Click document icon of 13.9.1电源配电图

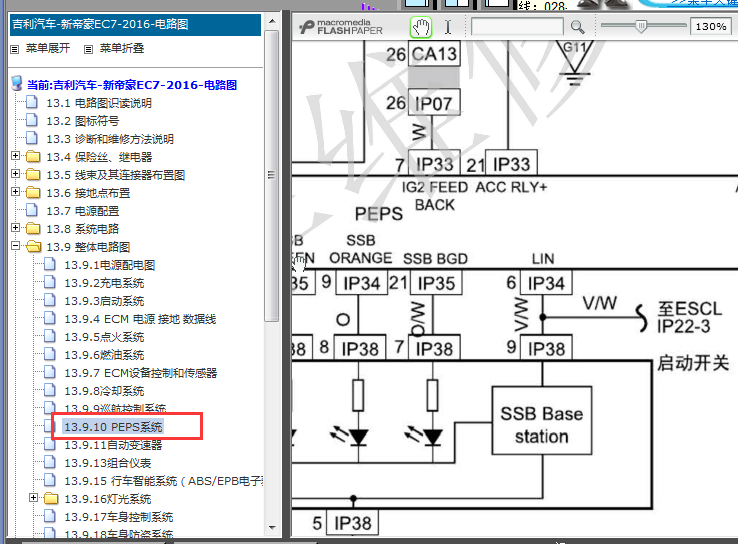[x=50, y=264]
